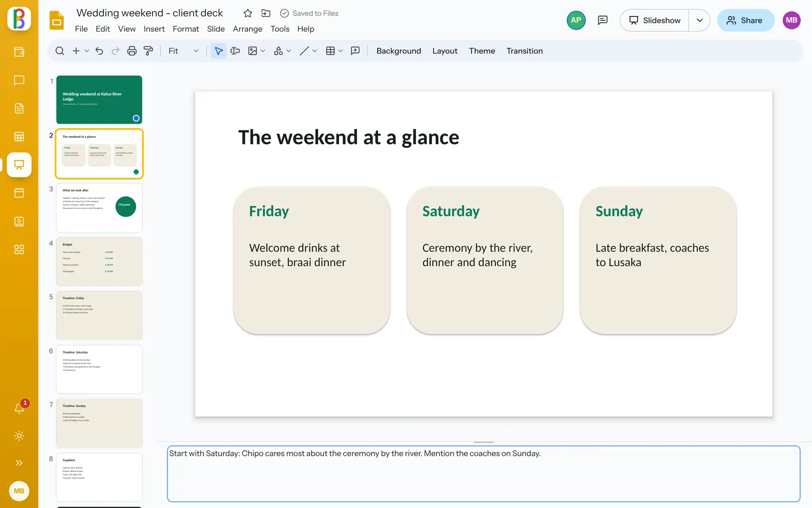Click the redo arrow icon
The height and width of the screenshot is (508, 812).
(116, 51)
